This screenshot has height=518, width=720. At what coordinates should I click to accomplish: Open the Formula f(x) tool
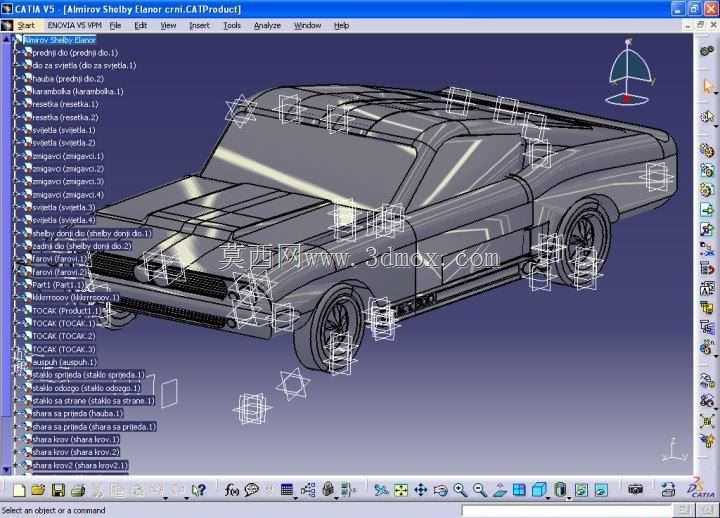coord(231,490)
